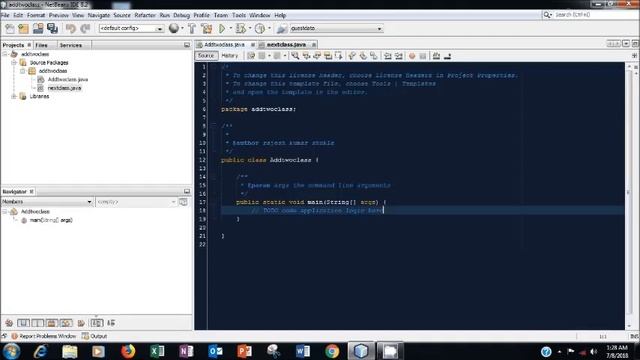
Task: Click the Find Selection magnifier in editor toolbar
Action: click(x=295, y=56)
